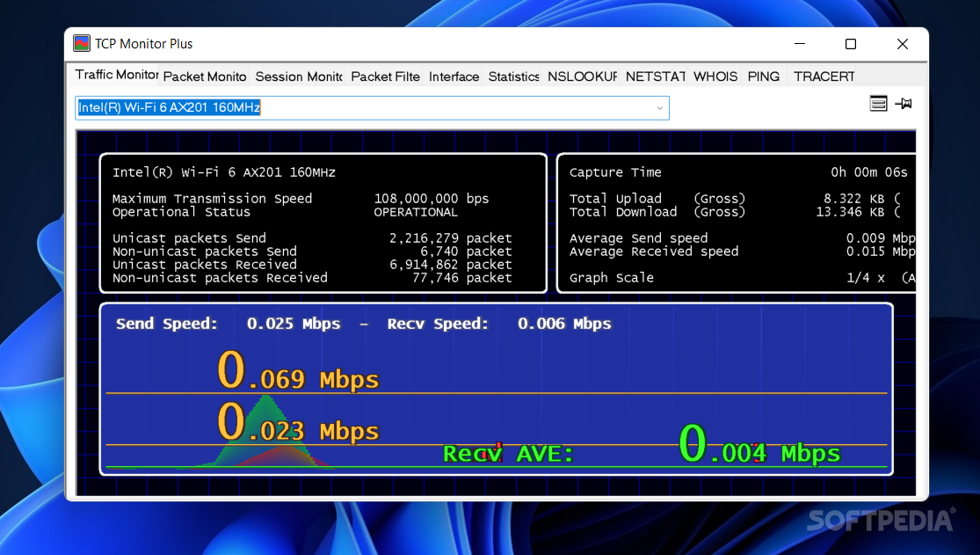Open the WHOIS tab
Screen dimensions: 980x555
coord(715,77)
